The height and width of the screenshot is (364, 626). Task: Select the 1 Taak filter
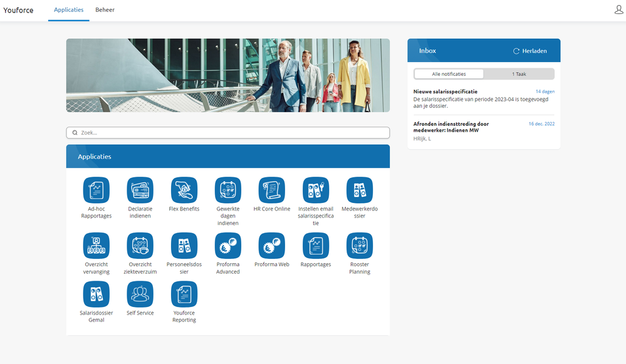coord(519,74)
